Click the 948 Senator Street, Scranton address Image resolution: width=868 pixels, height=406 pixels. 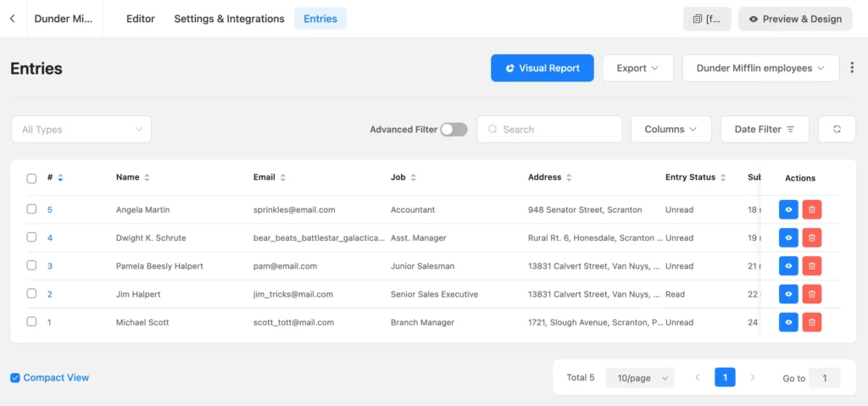tap(585, 210)
